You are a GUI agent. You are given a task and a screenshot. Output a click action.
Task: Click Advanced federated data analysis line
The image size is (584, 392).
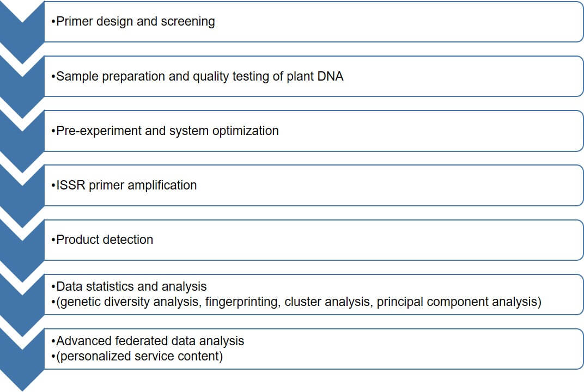(148, 341)
